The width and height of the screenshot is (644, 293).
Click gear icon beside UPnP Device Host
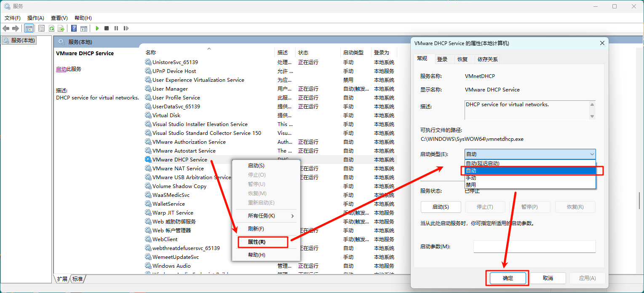coord(148,71)
